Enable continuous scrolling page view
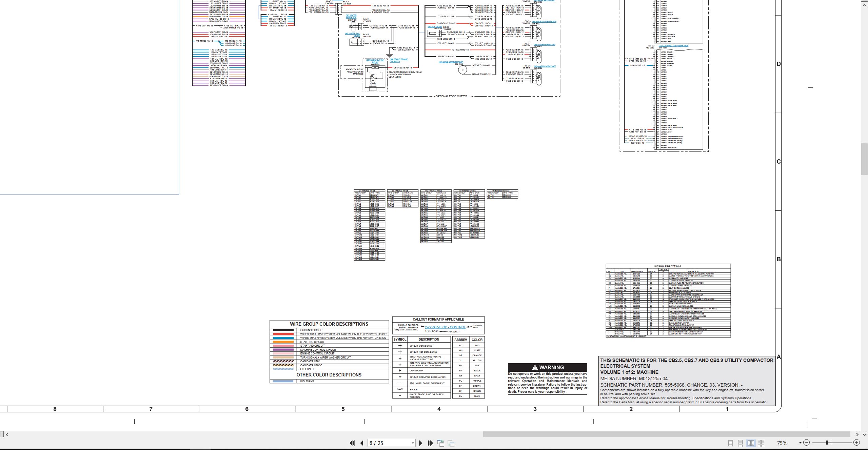This screenshot has height=450, width=868. pos(741,443)
